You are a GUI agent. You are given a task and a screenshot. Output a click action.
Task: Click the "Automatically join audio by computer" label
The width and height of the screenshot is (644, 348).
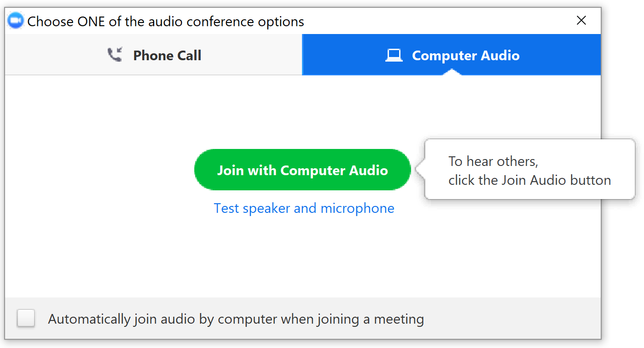point(236,319)
